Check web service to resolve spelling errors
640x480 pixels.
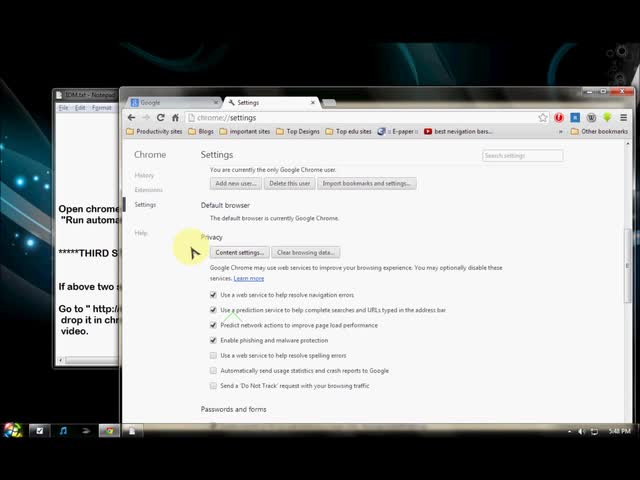coord(213,356)
